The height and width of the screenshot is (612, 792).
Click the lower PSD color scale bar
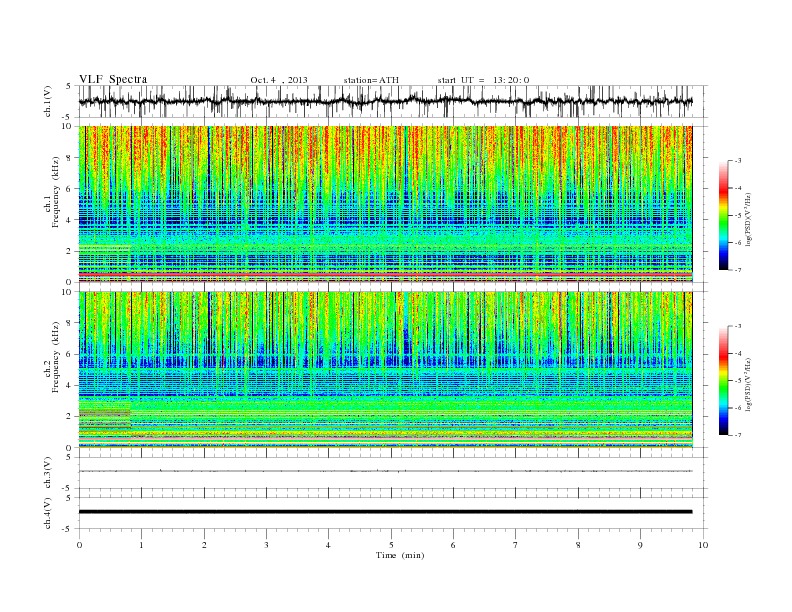(723, 381)
